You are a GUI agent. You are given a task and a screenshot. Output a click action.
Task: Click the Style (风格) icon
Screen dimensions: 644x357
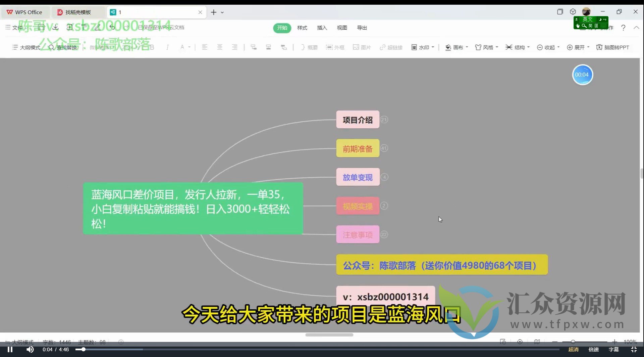click(x=479, y=47)
